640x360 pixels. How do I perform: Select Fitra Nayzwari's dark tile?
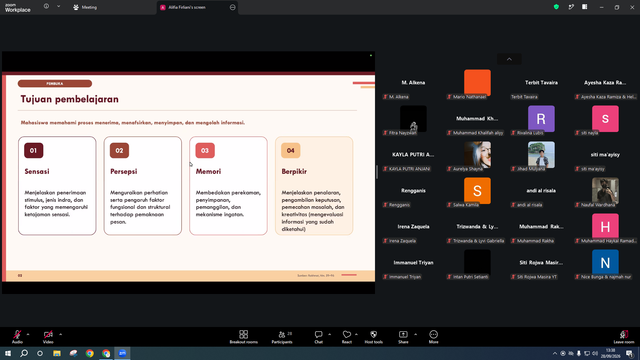click(x=413, y=119)
